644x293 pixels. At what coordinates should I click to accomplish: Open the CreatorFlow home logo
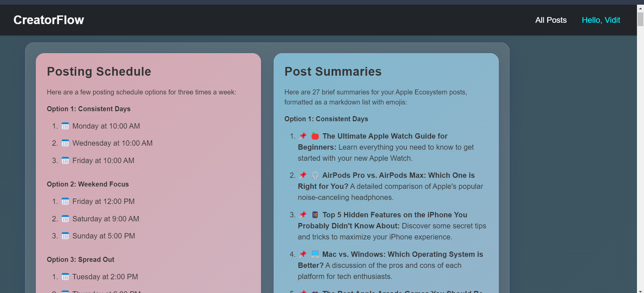tap(49, 20)
